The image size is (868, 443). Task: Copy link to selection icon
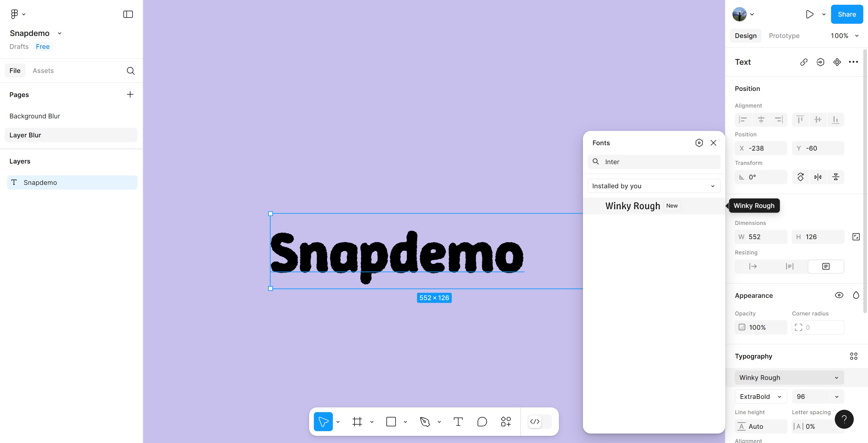[804, 62]
